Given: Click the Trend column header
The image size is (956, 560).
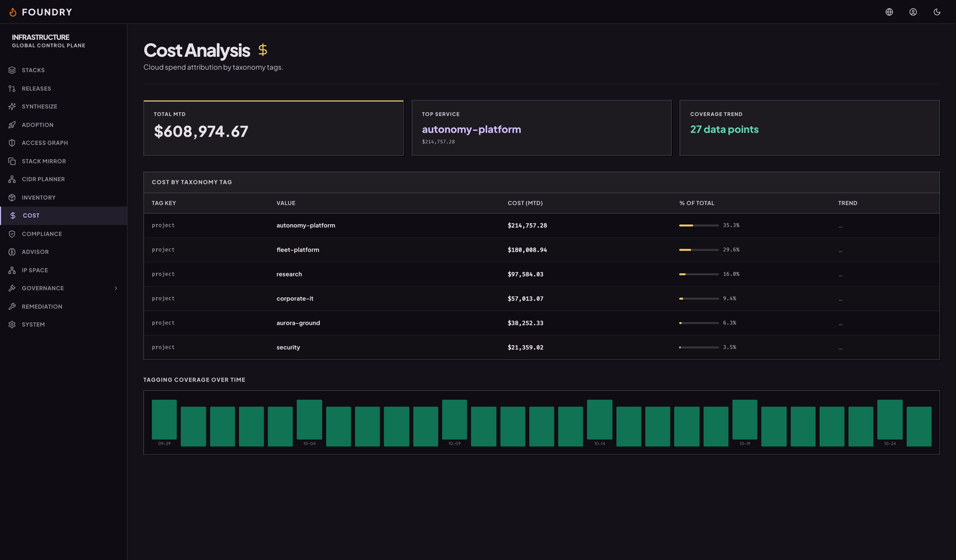Looking at the screenshot, I should point(848,203).
